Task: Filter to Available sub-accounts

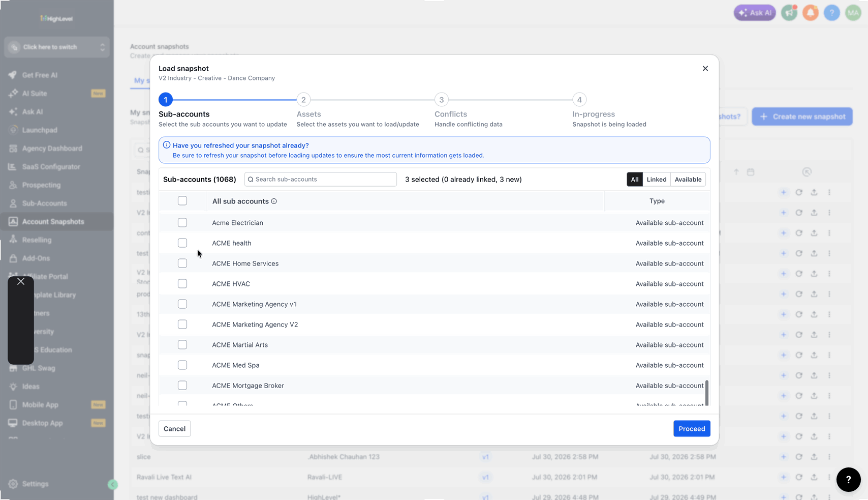Action: click(688, 180)
